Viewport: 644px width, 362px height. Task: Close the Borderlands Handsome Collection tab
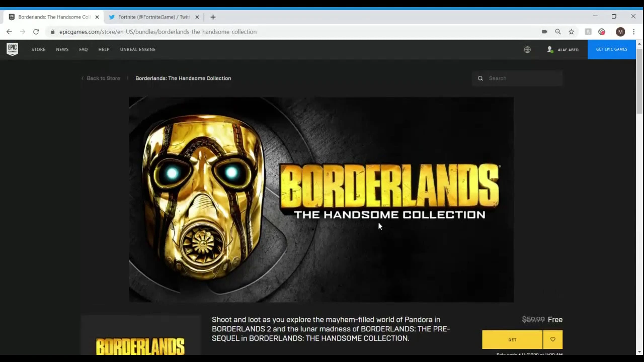(x=97, y=17)
